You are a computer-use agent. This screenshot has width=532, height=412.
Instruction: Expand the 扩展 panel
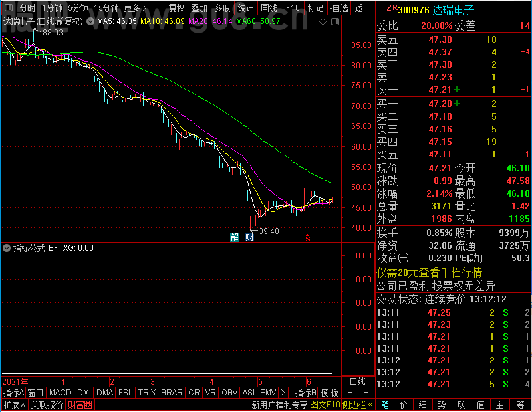15,405
